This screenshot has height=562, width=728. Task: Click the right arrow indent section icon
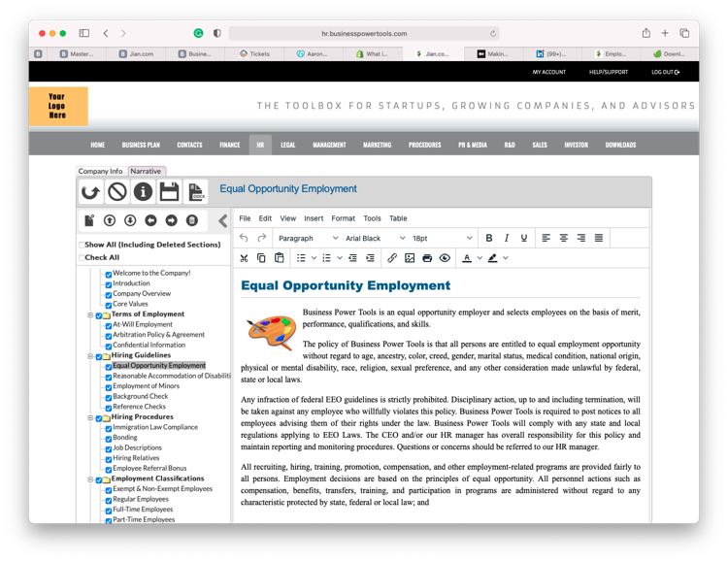pos(171,220)
